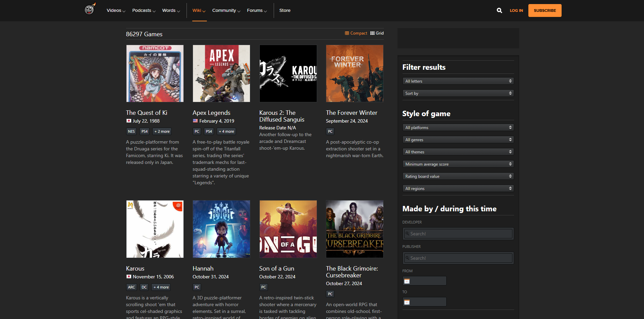Expand the All letters dropdown
The width and height of the screenshot is (644, 319).
[x=458, y=81]
